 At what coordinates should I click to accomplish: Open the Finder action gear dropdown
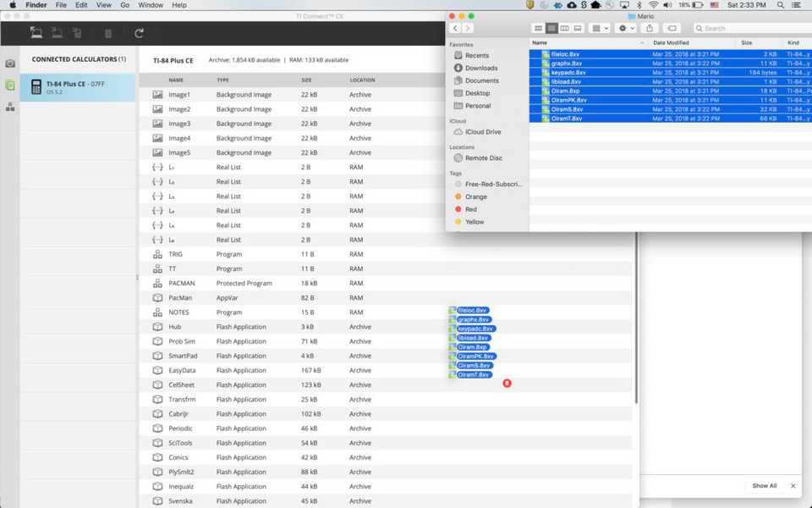coord(626,28)
